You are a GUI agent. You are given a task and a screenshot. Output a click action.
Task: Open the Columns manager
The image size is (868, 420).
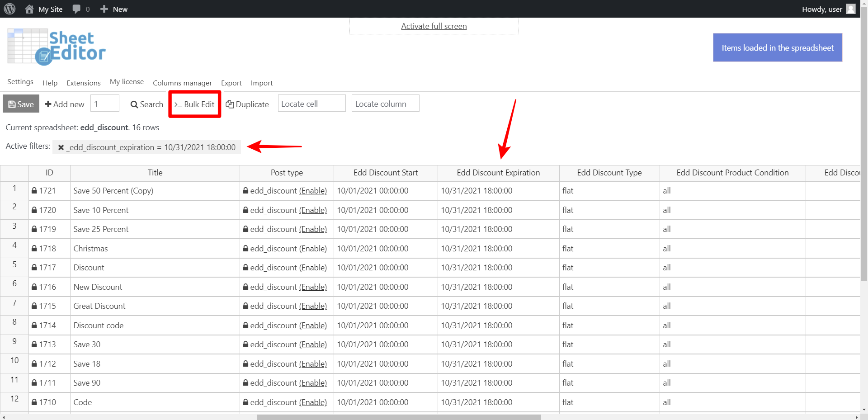[182, 83]
